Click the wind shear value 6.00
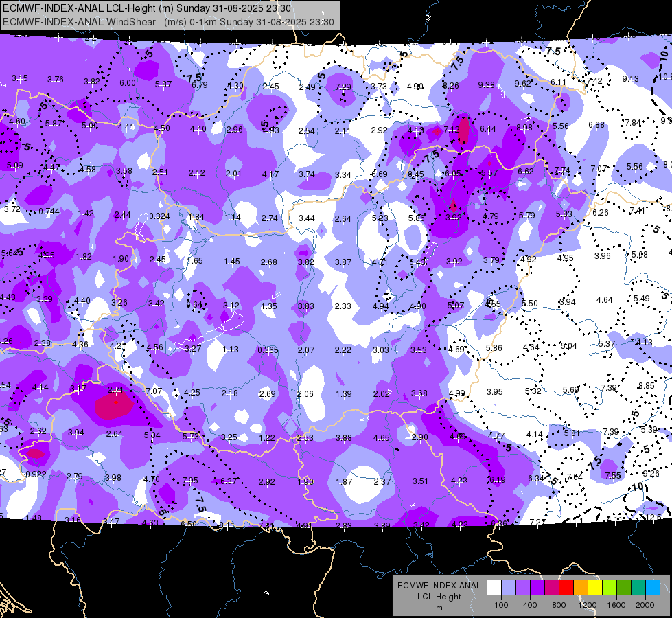672x618 pixels. pos(127,83)
